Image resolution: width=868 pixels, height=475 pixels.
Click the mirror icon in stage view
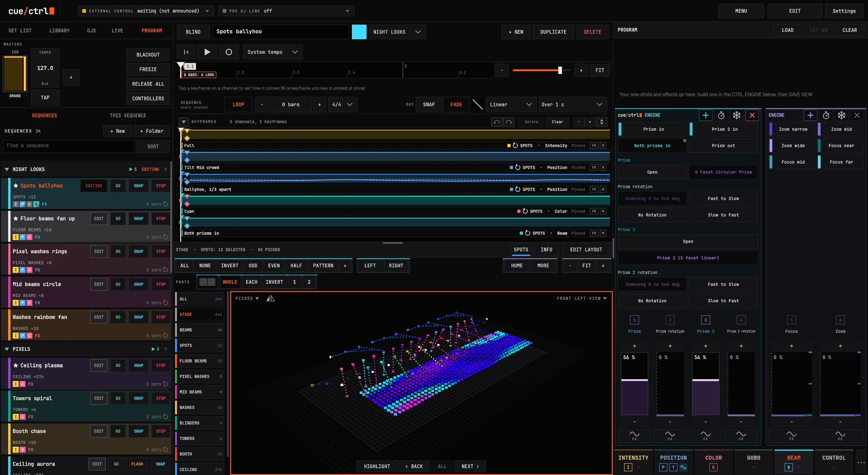[x=270, y=298]
